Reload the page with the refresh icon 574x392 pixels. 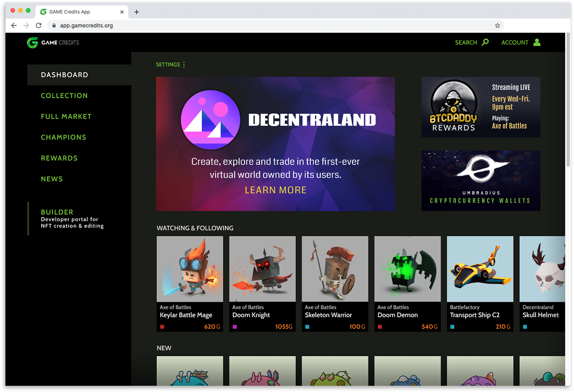[39, 26]
